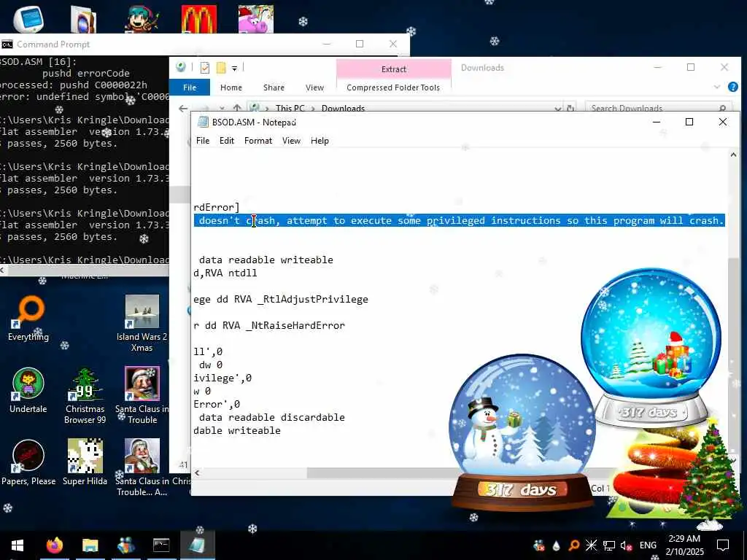Open File Explorer from the taskbar

click(90, 545)
